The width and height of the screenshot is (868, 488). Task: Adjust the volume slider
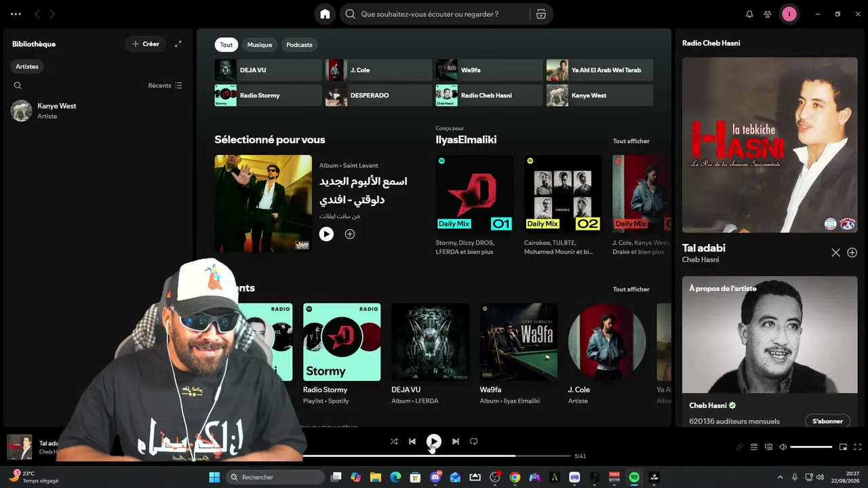pyautogui.click(x=811, y=447)
